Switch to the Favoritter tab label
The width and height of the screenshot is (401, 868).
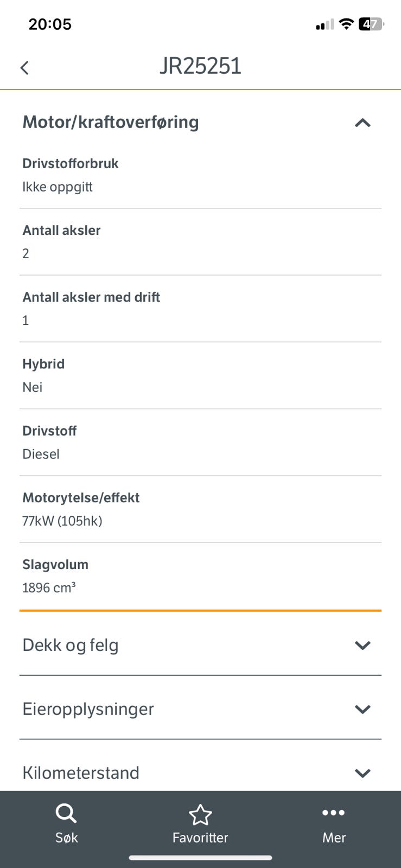click(200, 838)
